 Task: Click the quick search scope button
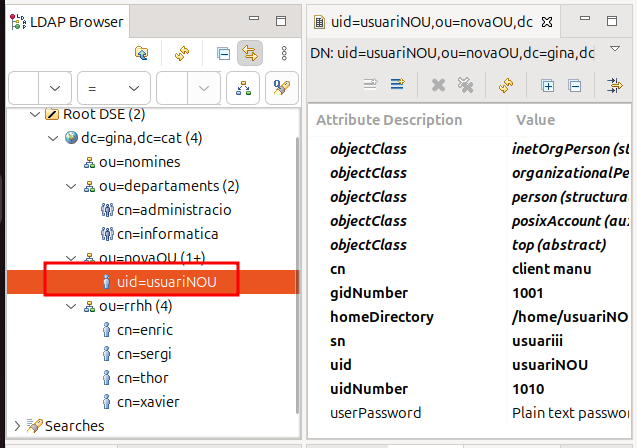(x=243, y=88)
